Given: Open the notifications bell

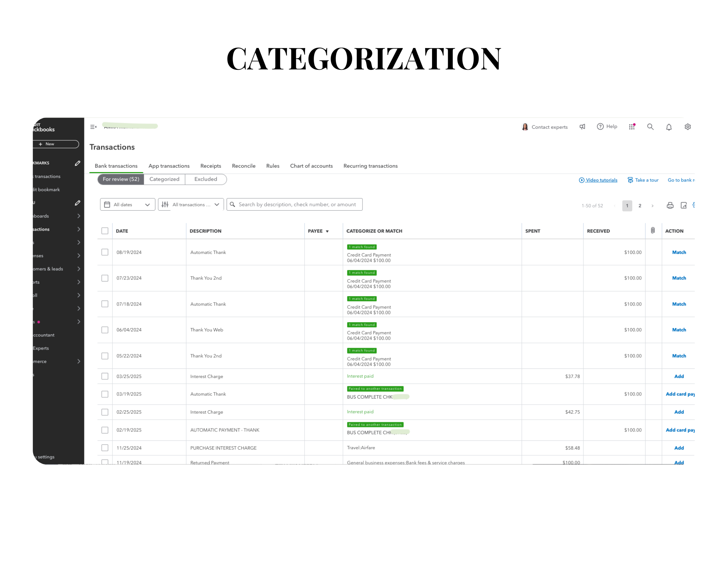Looking at the screenshot, I should click(x=669, y=127).
